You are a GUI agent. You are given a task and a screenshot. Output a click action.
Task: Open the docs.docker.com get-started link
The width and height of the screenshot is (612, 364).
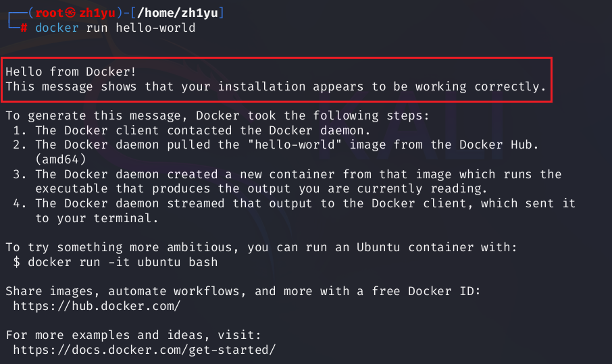145,350
